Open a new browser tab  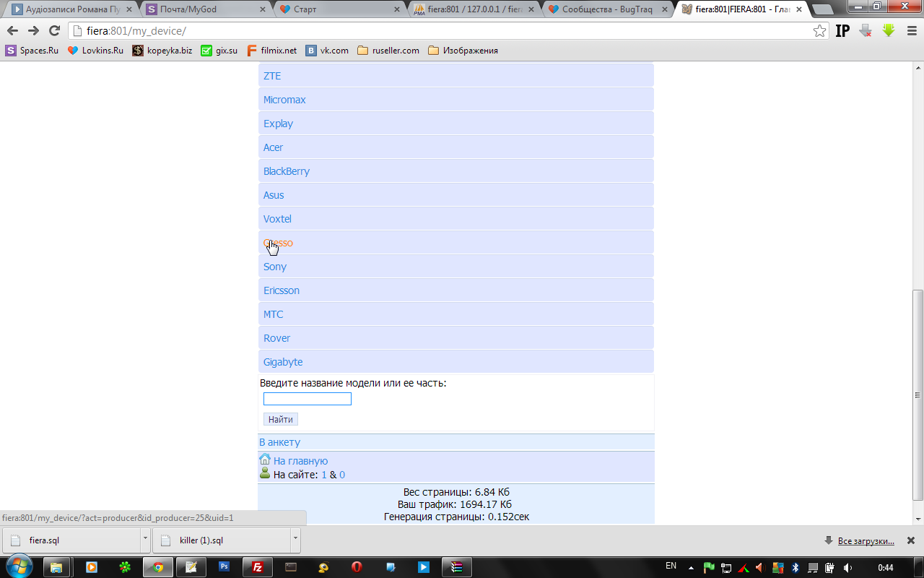pyautogui.click(x=822, y=9)
